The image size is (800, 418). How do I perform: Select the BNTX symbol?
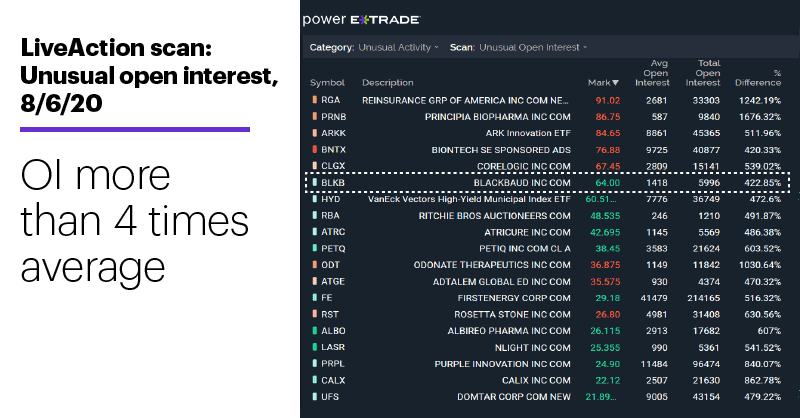coord(333,150)
